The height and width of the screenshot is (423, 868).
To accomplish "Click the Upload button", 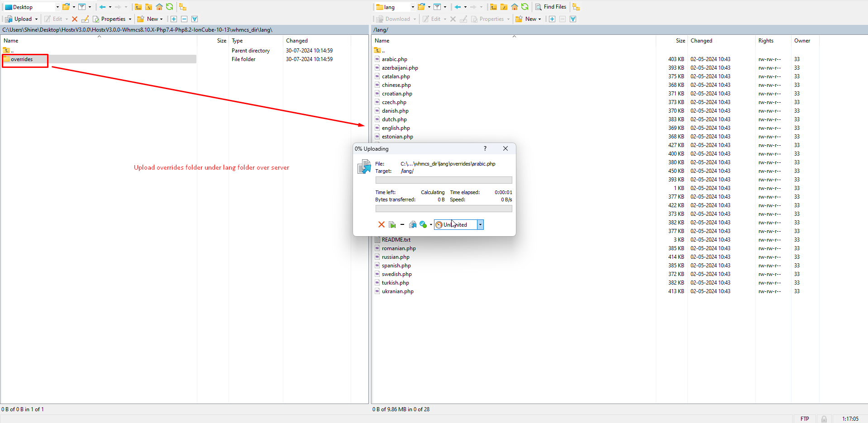I will point(21,19).
